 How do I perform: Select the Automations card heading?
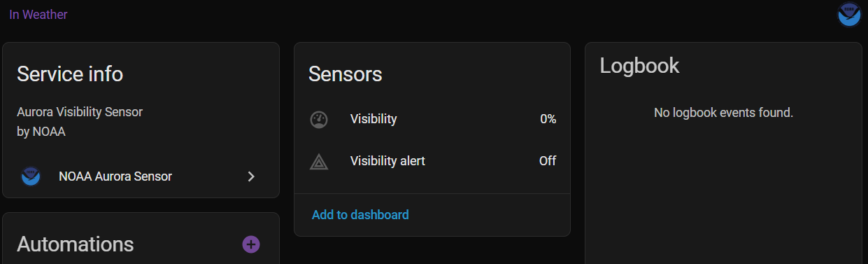[75, 244]
